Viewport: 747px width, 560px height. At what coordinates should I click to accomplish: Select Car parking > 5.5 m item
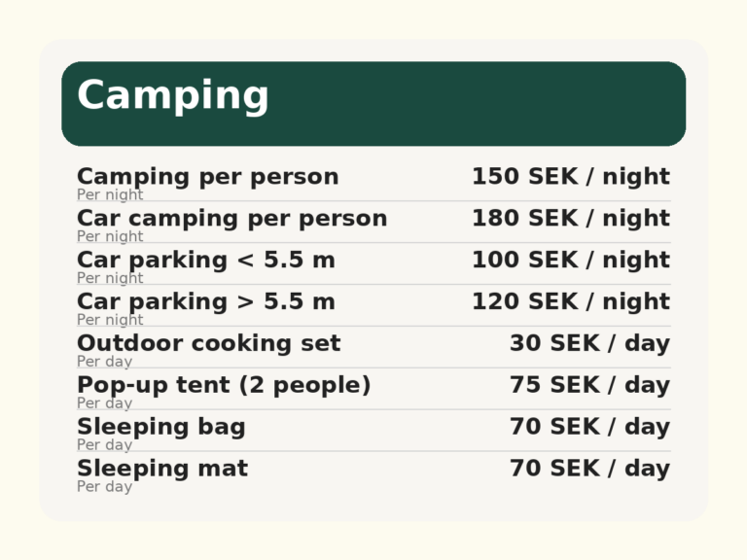tap(205, 302)
